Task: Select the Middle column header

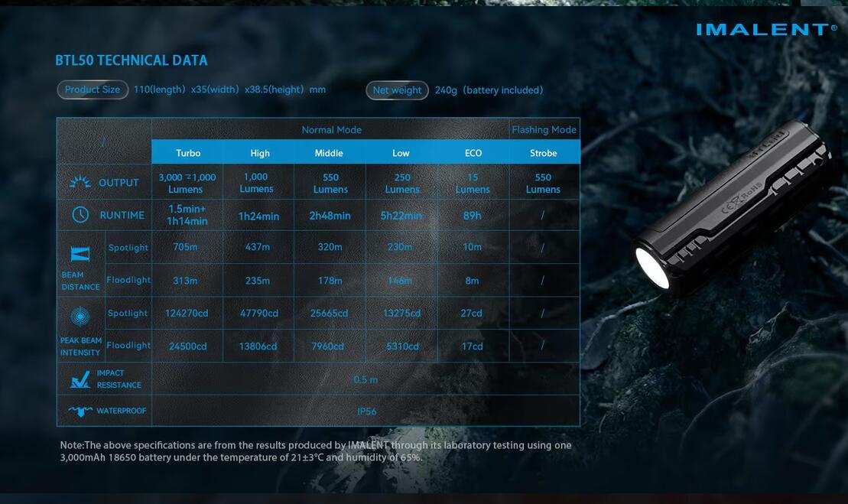Action: [x=329, y=153]
